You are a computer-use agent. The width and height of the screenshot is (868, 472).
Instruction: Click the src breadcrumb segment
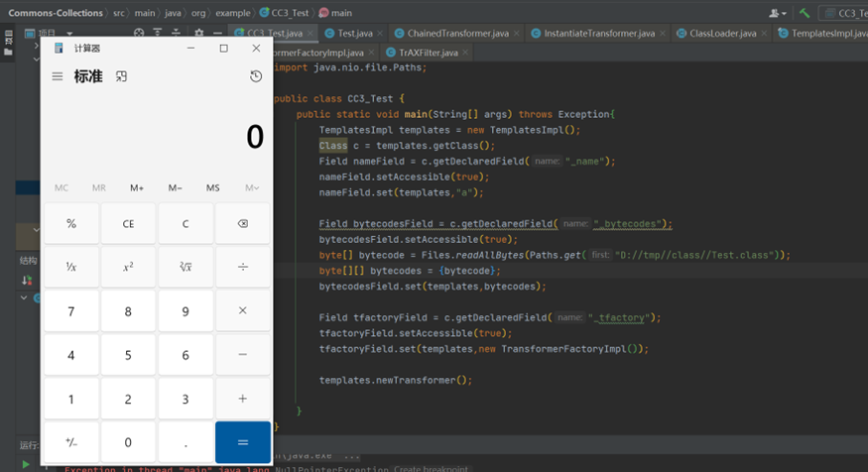119,13
